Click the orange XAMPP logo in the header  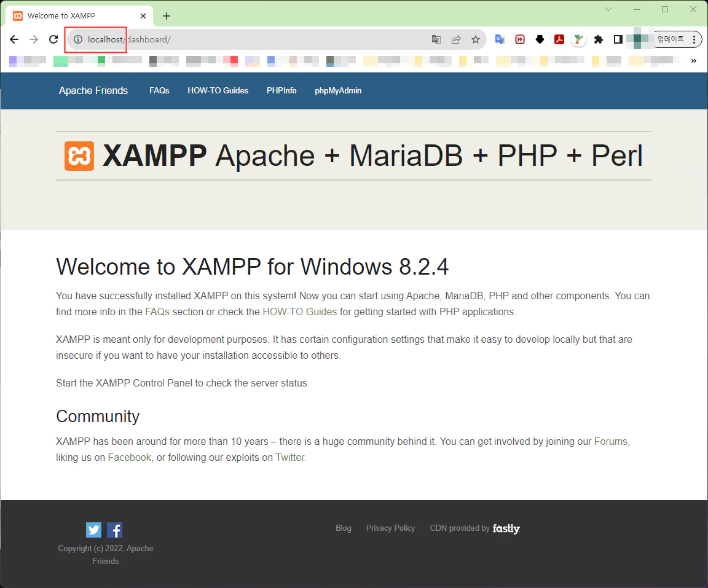[x=79, y=156]
